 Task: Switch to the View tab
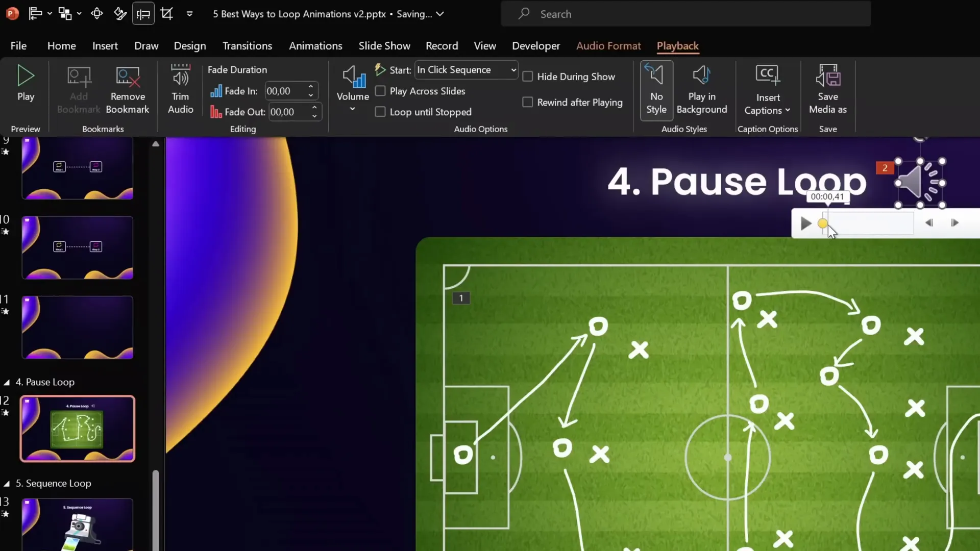click(x=485, y=46)
